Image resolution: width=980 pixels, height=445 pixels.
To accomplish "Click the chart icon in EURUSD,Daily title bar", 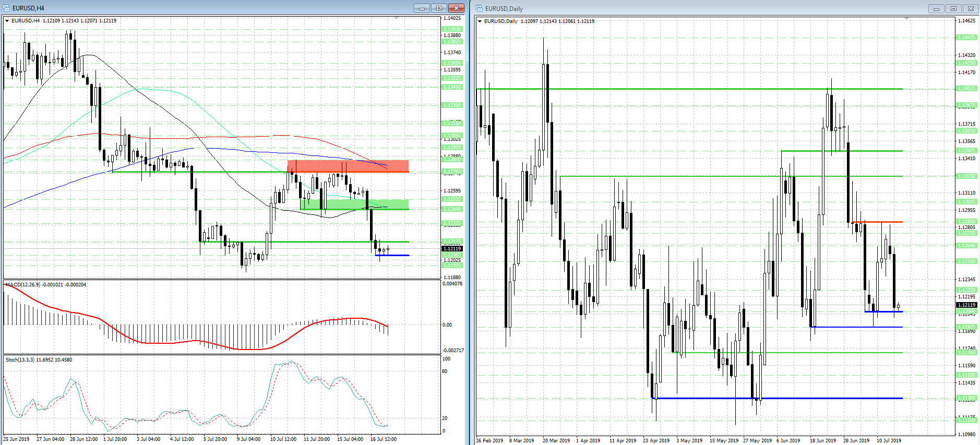I will 480,8.
